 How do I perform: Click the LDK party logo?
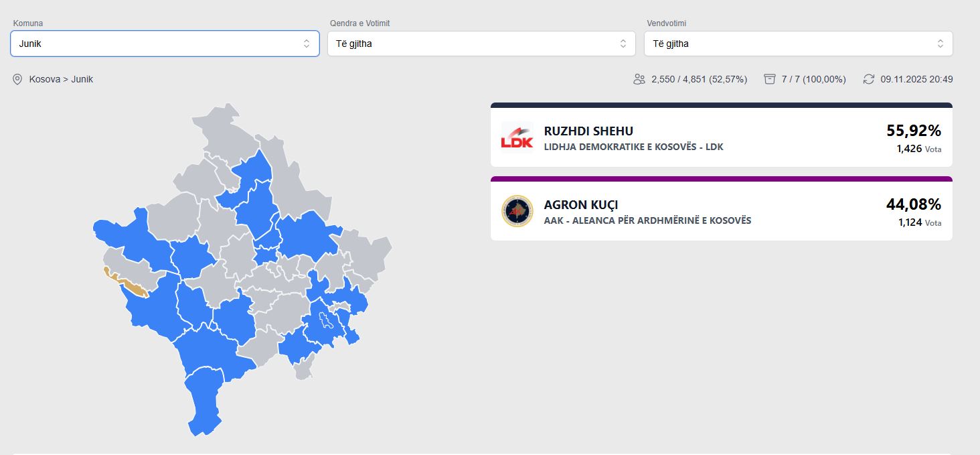pyautogui.click(x=517, y=137)
